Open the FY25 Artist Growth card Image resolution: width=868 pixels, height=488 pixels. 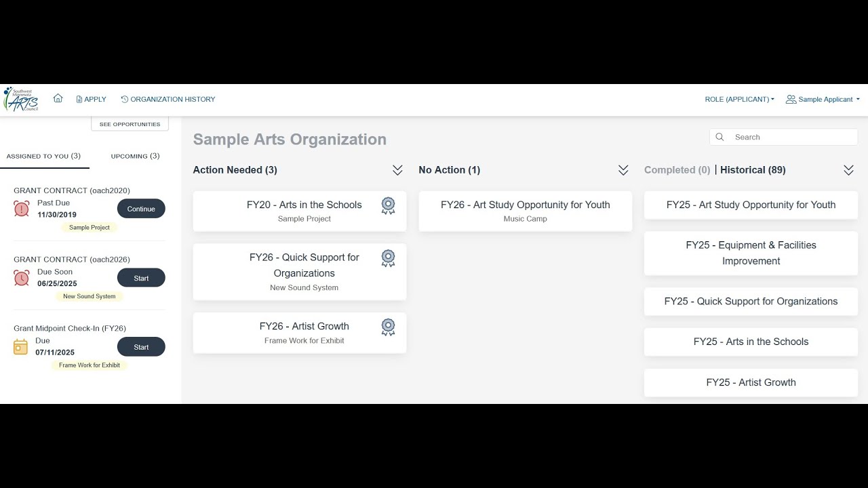(x=751, y=382)
